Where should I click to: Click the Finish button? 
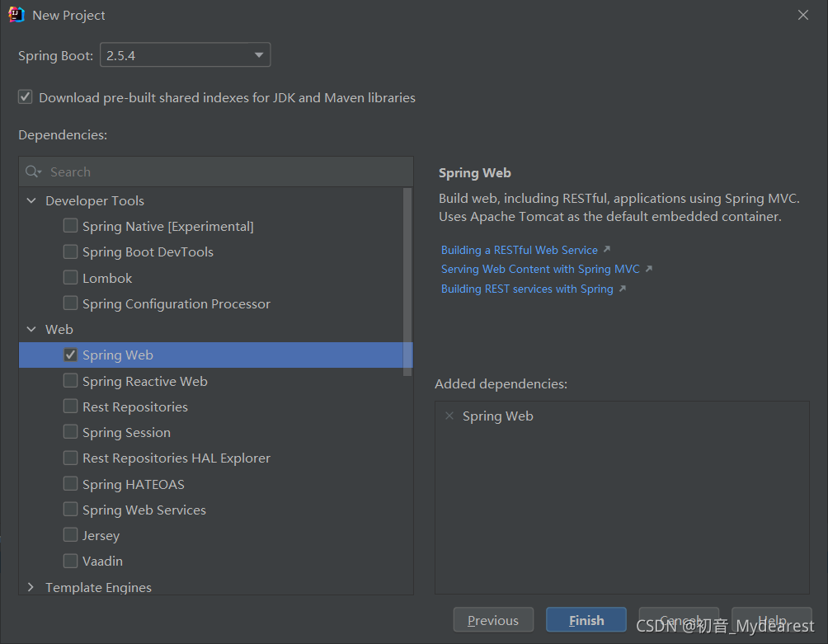point(586,620)
